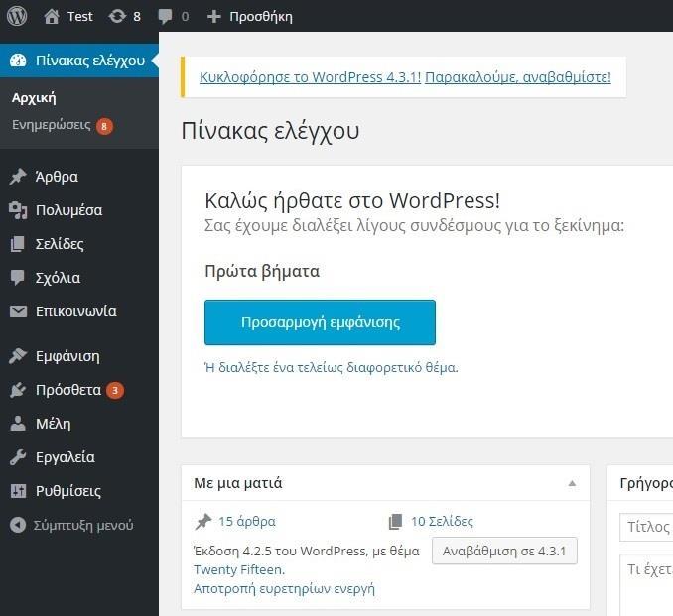Open the 15 άρθρα link
Viewport: 673px width, 616px height.
tap(247, 521)
